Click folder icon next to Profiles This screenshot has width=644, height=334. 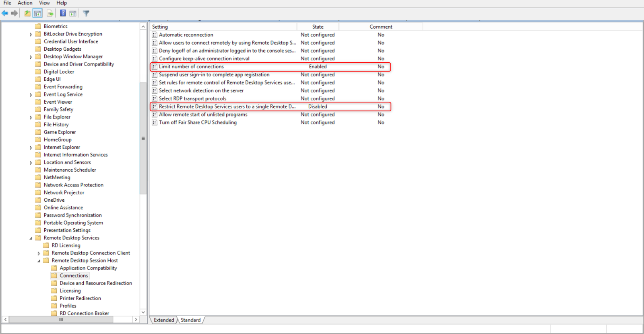[54, 305]
